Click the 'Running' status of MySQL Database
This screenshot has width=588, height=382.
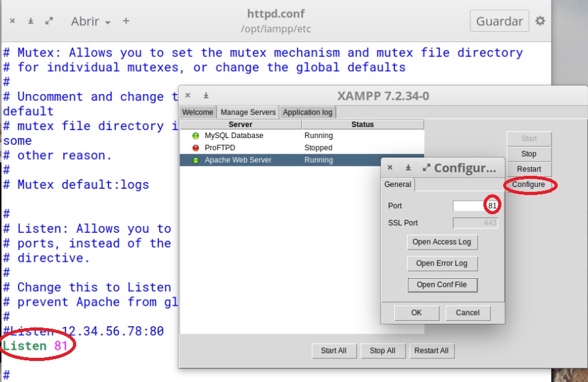tap(319, 136)
